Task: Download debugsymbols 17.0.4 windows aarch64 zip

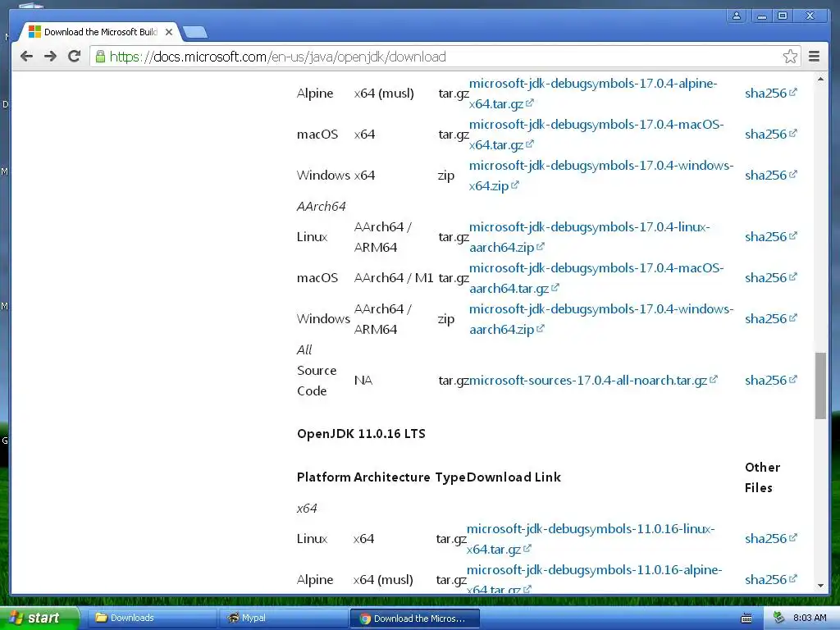Action: click(601, 319)
